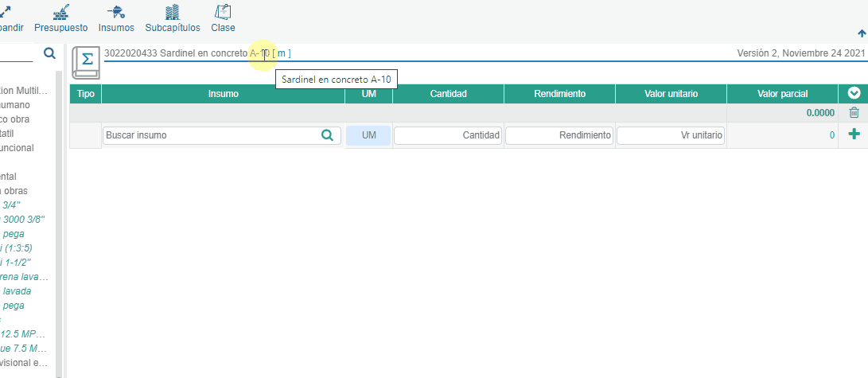The height and width of the screenshot is (378, 868).
Task: Click the magnifier inside Buscar insumo
Action: [327, 135]
